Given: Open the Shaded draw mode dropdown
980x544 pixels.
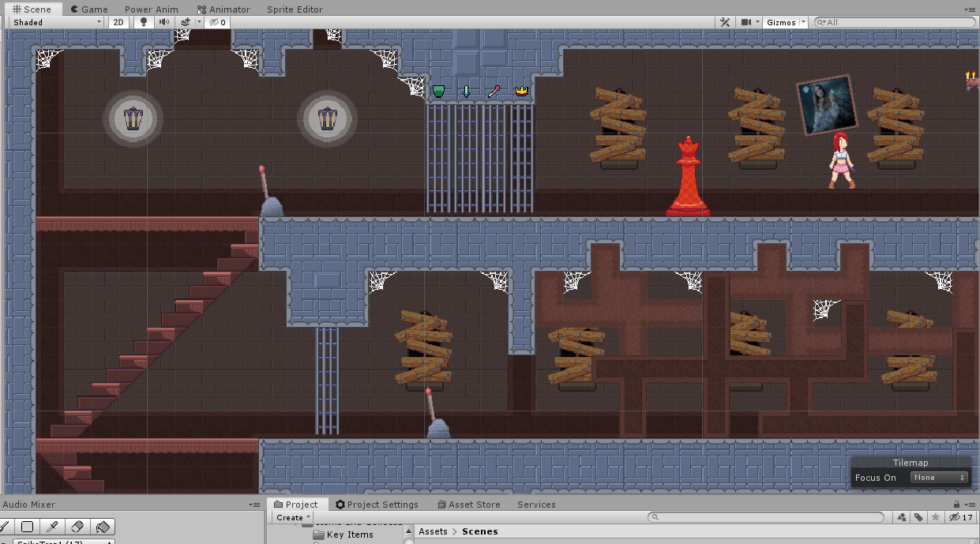Looking at the screenshot, I should click(56, 22).
